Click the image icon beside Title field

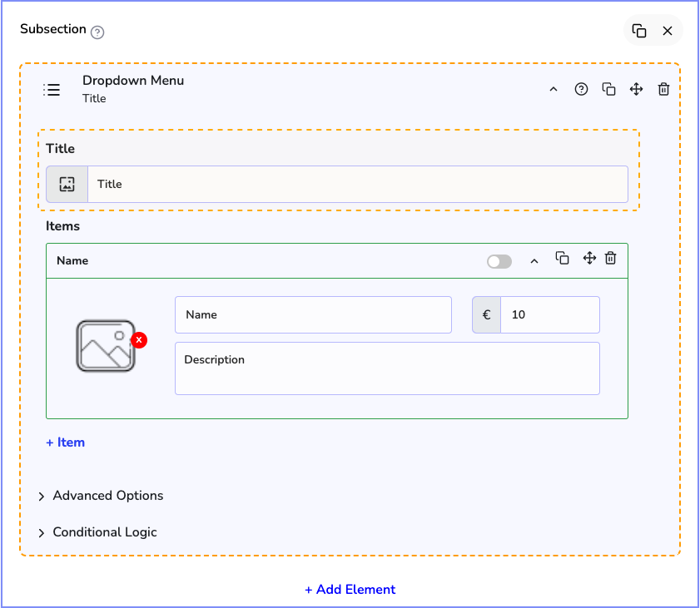point(67,185)
